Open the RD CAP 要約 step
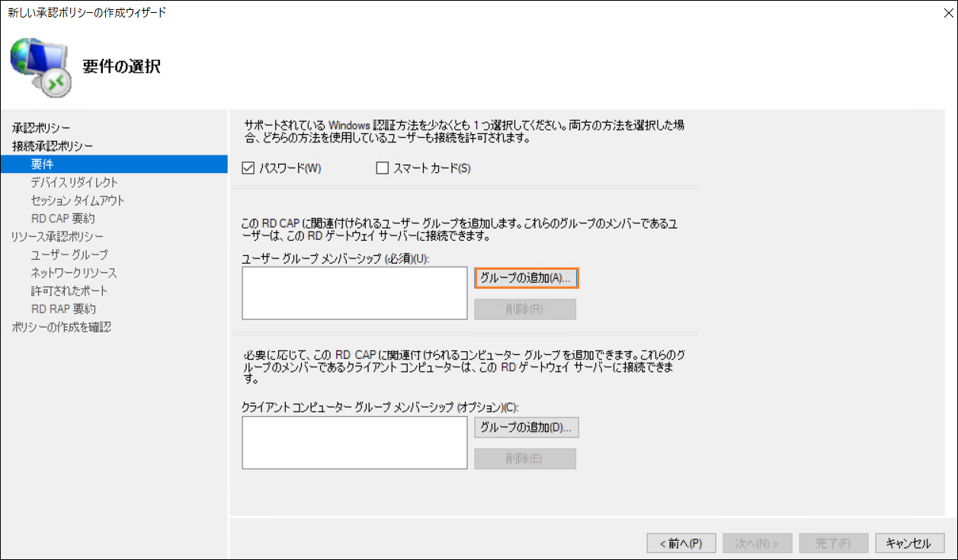Image resolution: width=958 pixels, height=560 pixels. tap(63, 219)
